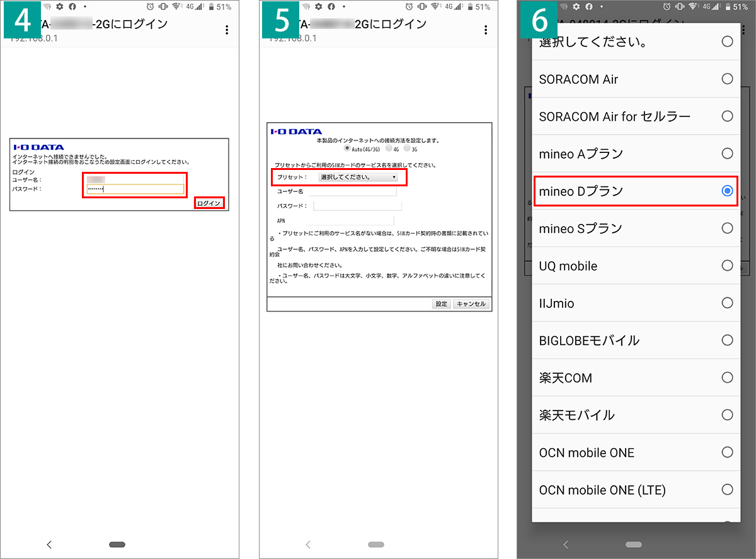Tap the home pill in screen 6
Viewport: 756px width, 559px height.
[634, 545]
